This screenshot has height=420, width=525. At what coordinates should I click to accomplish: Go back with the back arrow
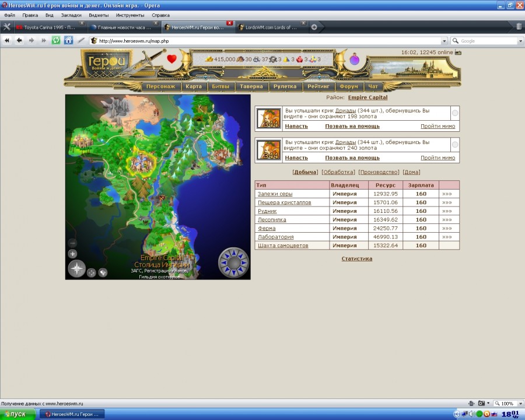[19, 40]
